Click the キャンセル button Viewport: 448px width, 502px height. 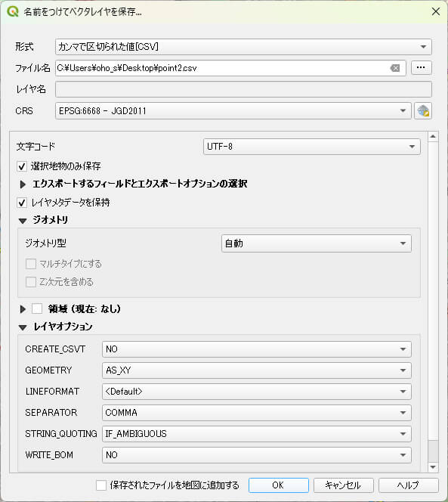click(x=343, y=485)
